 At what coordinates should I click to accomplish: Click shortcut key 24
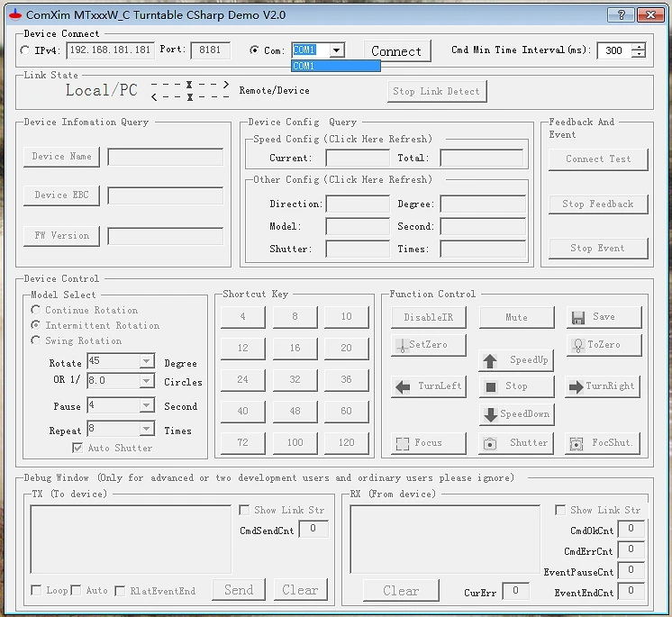coord(243,380)
